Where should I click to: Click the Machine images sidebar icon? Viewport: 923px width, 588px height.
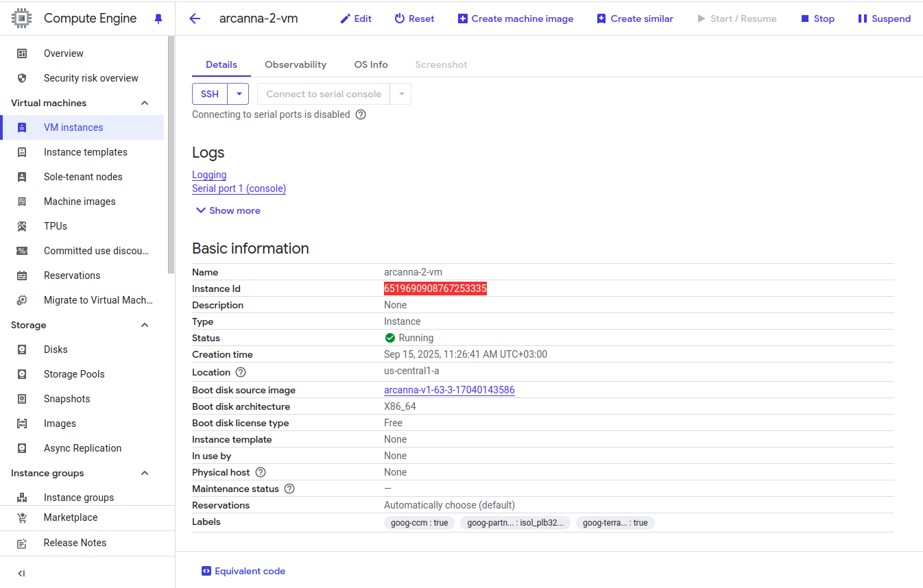[x=22, y=201]
